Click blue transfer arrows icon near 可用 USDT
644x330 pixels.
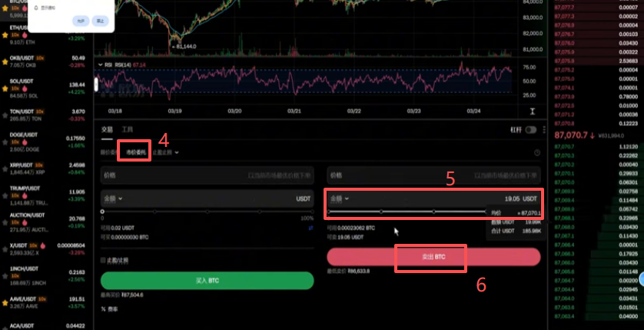311,228
